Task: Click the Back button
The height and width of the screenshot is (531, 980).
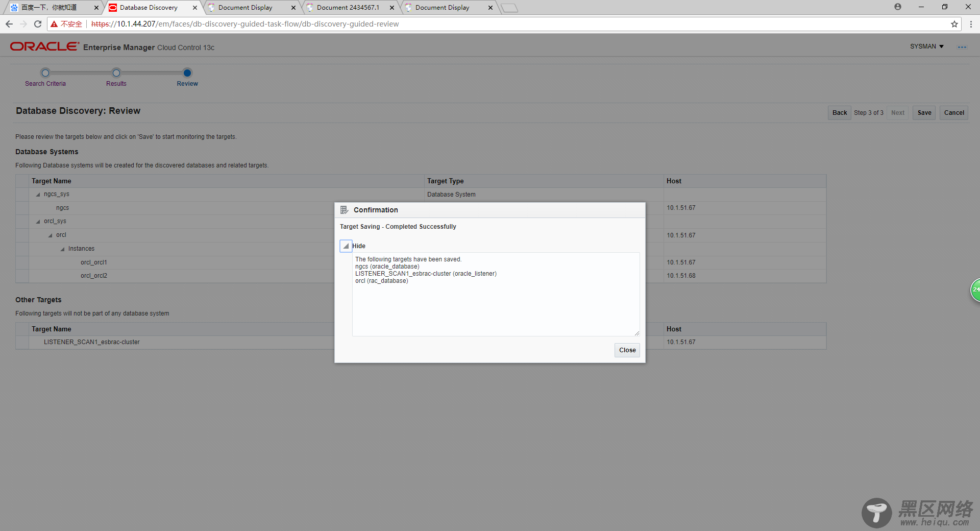Action: tap(840, 113)
